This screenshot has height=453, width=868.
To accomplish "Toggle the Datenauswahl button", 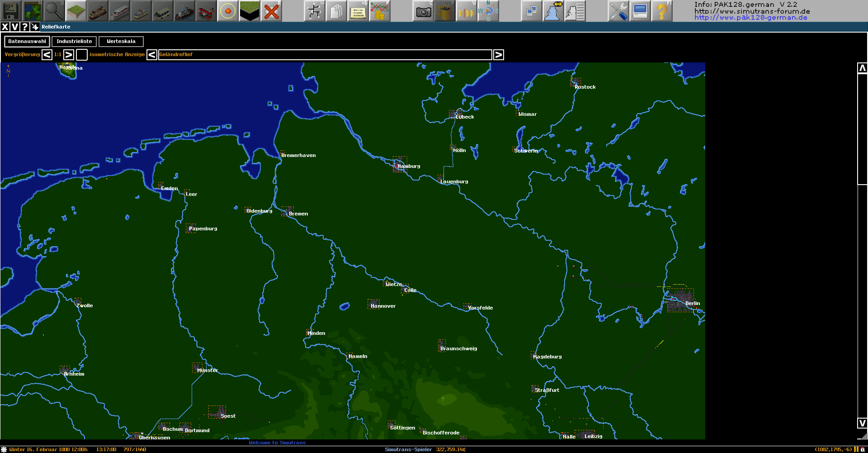I will [27, 42].
